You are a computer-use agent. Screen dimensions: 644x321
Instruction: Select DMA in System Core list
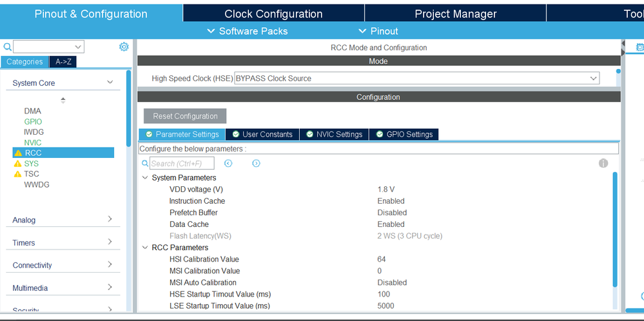(32, 111)
